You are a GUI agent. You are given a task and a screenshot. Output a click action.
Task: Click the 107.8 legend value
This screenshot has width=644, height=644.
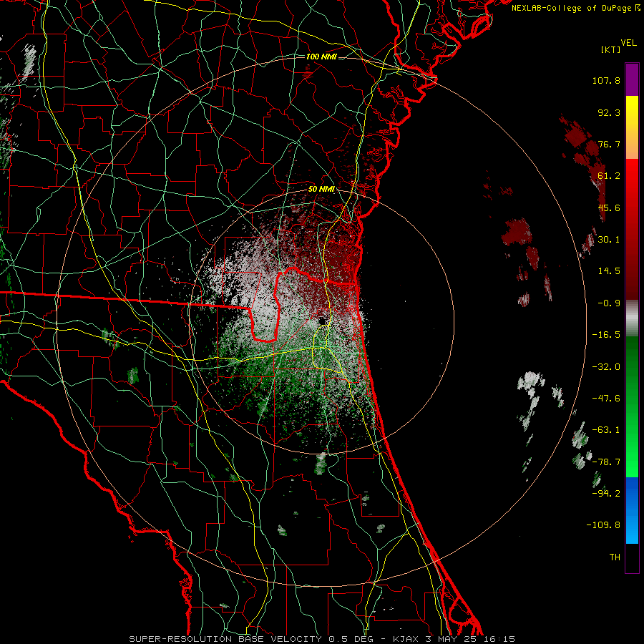pos(606,80)
